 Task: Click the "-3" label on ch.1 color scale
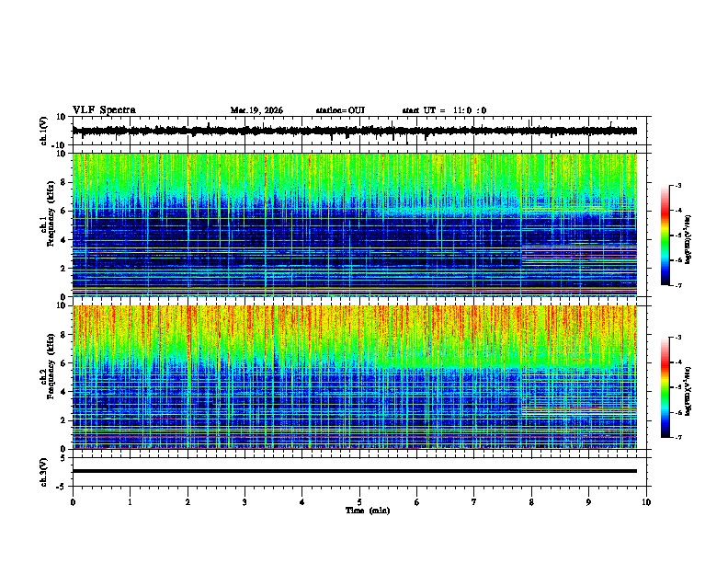[x=677, y=186]
